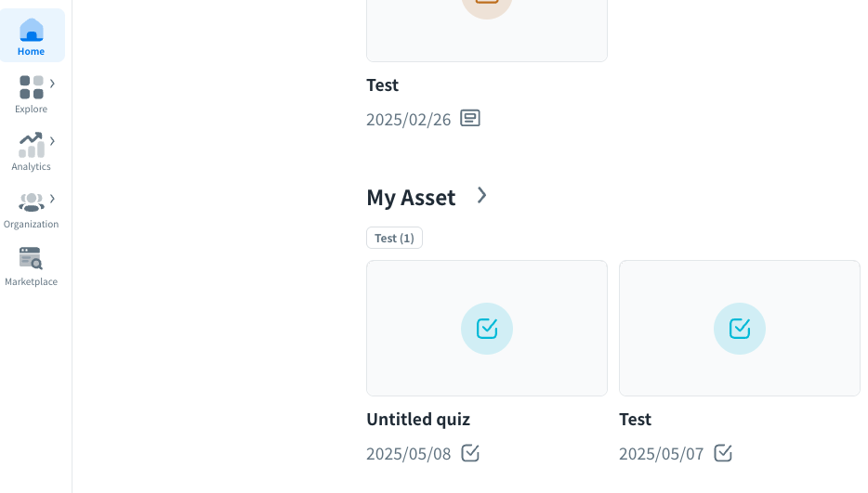Open the Test quiz thumbnail from 2025/05/07
Screen dimensions: 868x493
pos(740,329)
